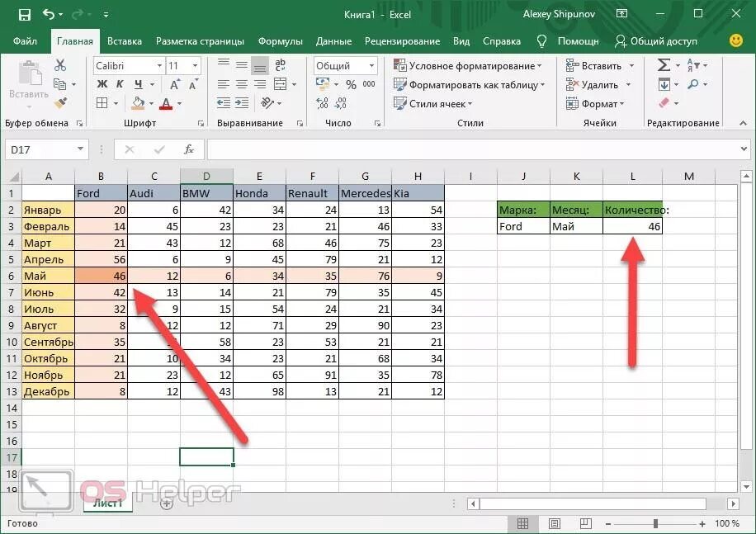Image resolution: width=756 pixels, height=534 pixels.
Task: Toggle italic formatting (К)
Action: (120, 84)
